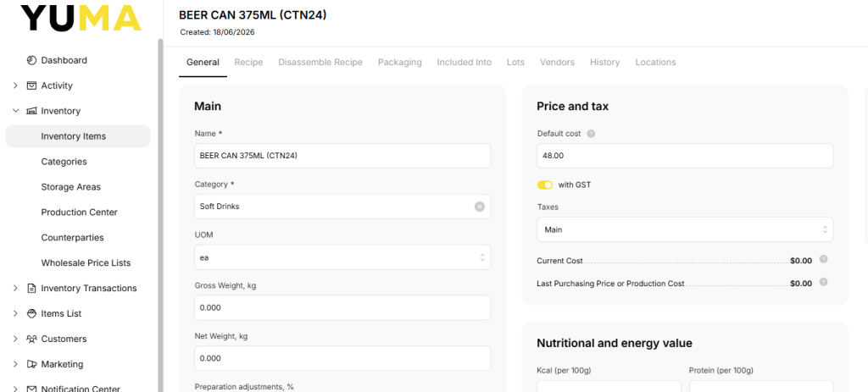
Task: Click the Protein per 100g field
Action: pyautogui.click(x=761, y=386)
